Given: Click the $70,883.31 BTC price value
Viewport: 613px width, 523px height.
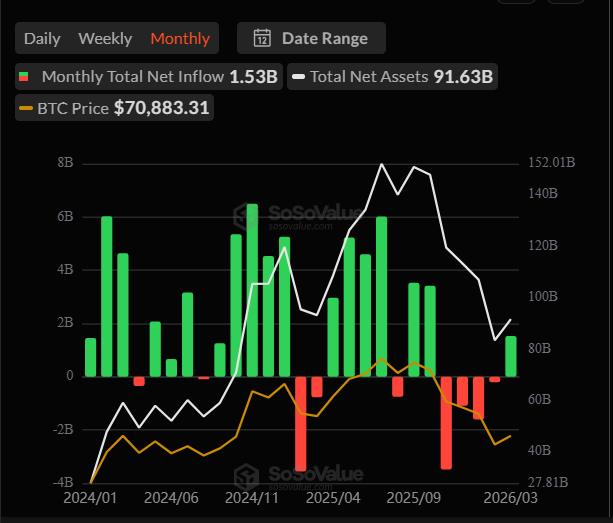Looking at the screenshot, I should click(x=161, y=108).
